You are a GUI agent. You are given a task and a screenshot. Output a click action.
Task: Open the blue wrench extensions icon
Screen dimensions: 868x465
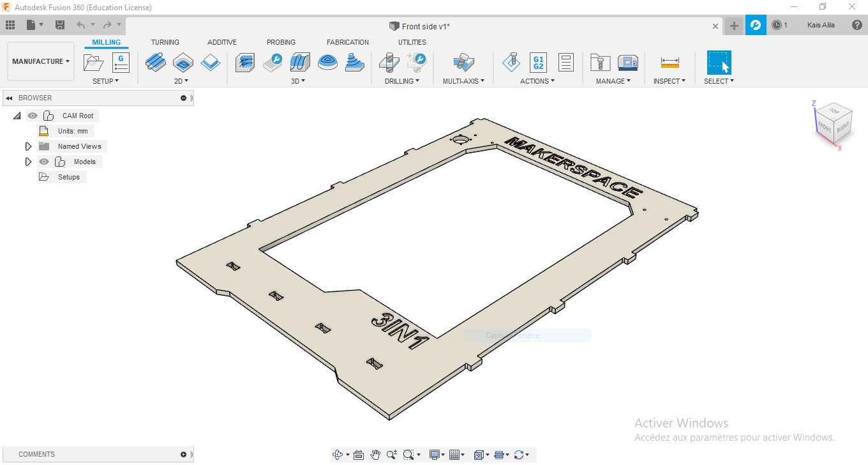[x=756, y=25]
